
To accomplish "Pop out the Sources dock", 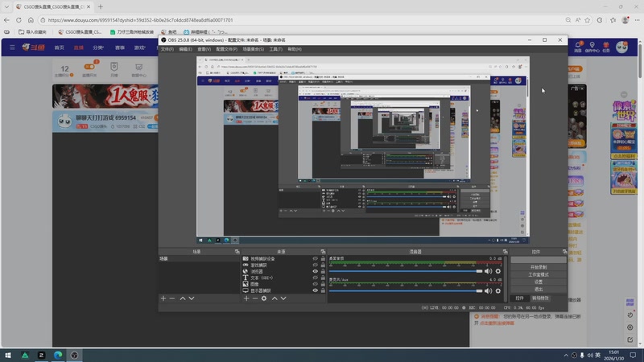I will click(x=324, y=252).
